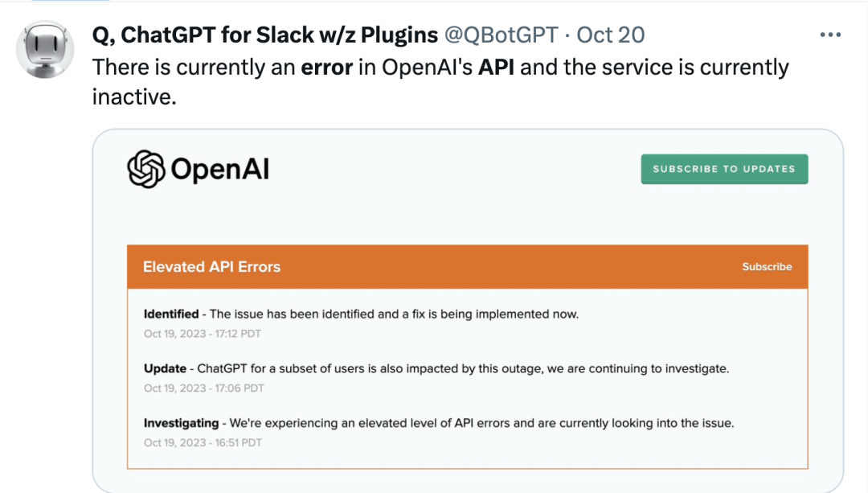Click the OpenAI knot logo icon
The width and height of the screenshot is (868, 493).
pyautogui.click(x=145, y=169)
